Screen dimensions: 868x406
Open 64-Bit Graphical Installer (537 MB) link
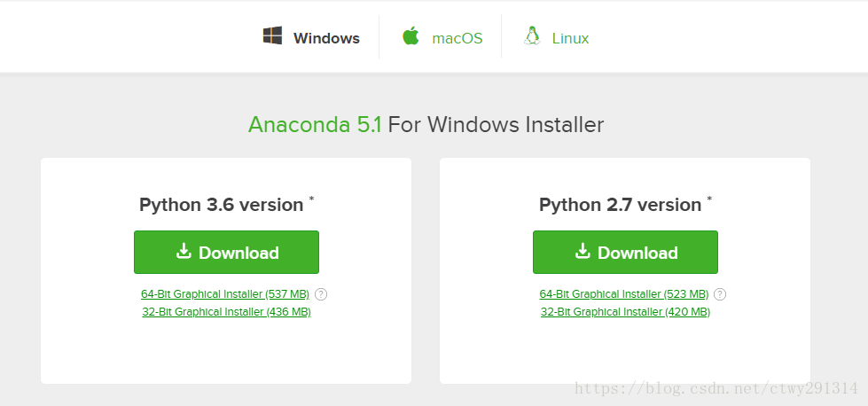(x=225, y=294)
